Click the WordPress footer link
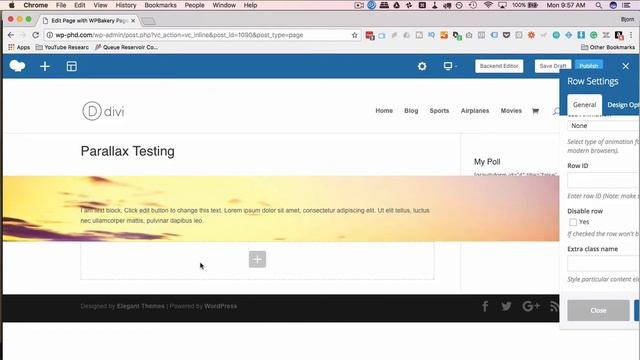 [x=220, y=306]
